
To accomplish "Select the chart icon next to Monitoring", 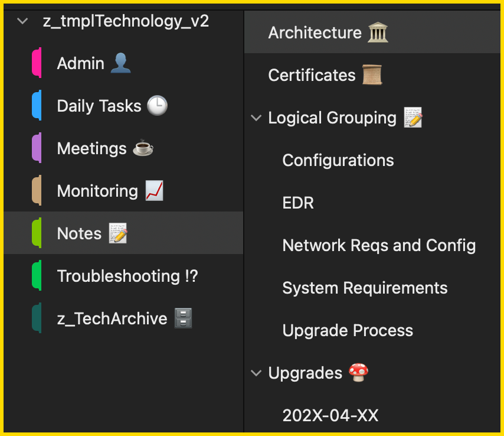I will [x=154, y=190].
